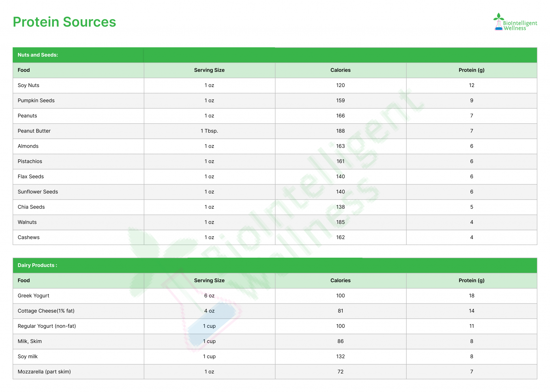Select the Peanut Butter 1 Tbsp. serving cell
This screenshot has height=392, width=550.
coord(209,131)
